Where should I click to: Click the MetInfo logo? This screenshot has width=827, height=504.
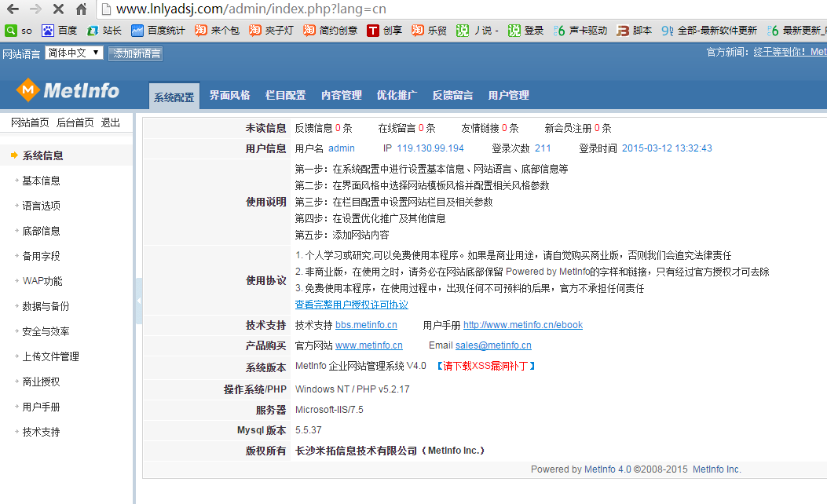click(68, 90)
